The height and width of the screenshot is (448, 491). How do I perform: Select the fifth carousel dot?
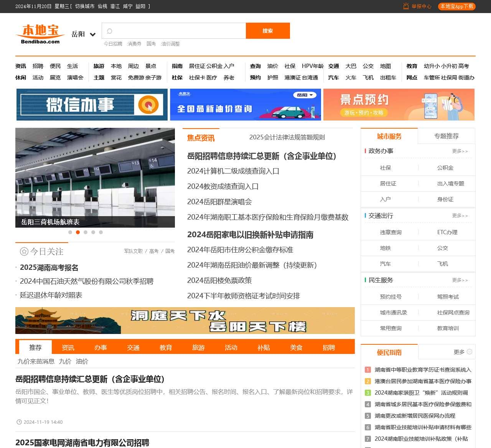point(101,232)
